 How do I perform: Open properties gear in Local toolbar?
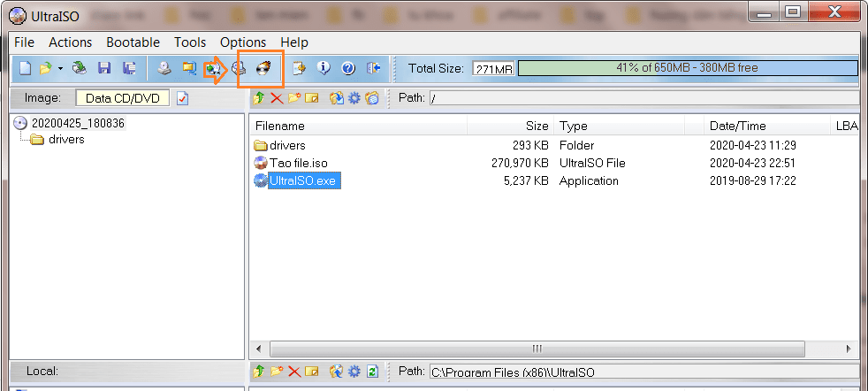click(354, 371)
